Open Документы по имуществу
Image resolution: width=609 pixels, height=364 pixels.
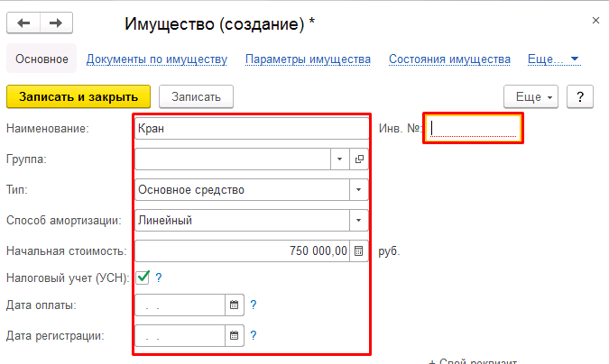point(156,59)
